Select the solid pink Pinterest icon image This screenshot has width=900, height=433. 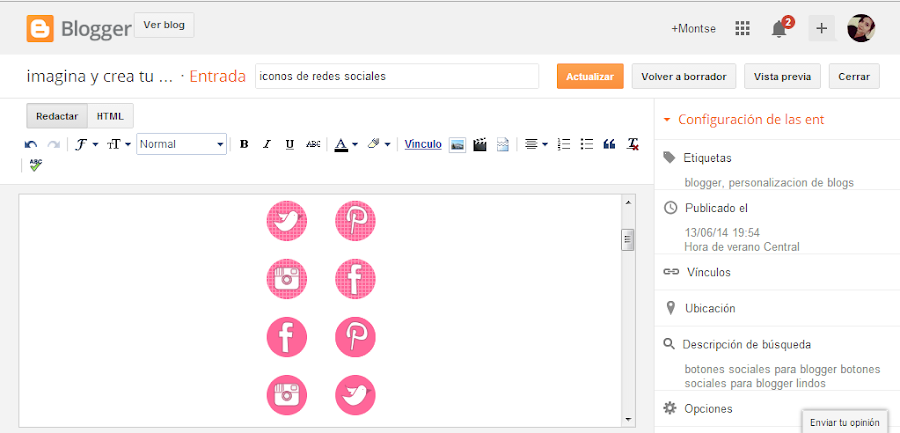coord(355,337)
